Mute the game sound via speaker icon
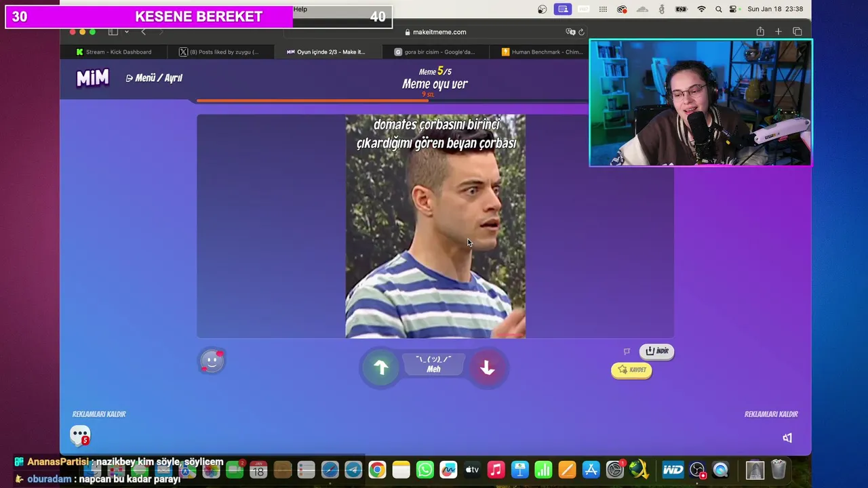868x488 pixels. click(787, 438)
